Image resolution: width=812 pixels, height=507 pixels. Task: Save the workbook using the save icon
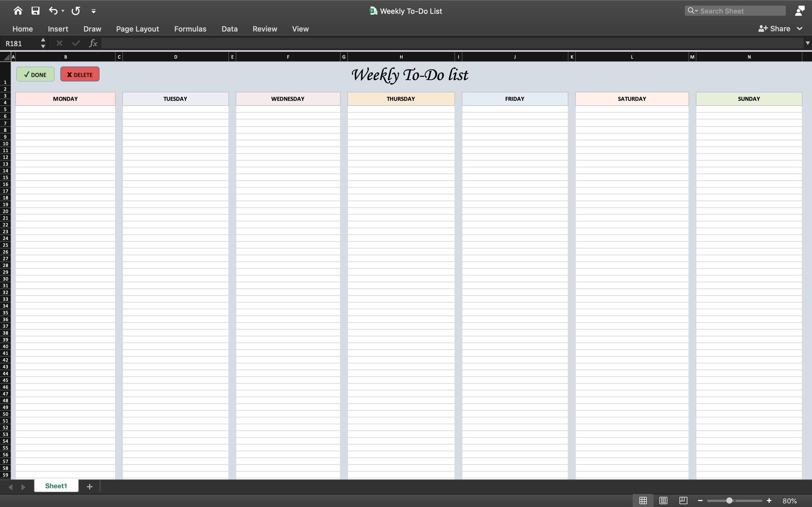[x=35, y=10]
